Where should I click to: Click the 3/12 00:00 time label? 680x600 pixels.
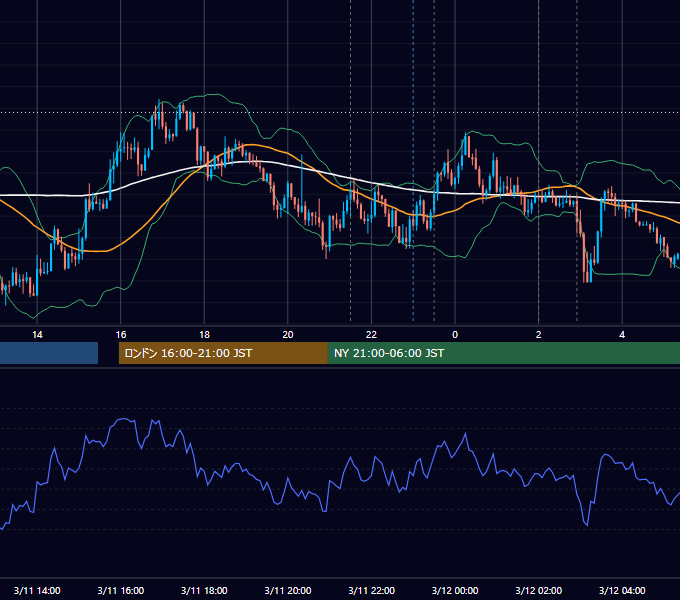coord(455,590)
